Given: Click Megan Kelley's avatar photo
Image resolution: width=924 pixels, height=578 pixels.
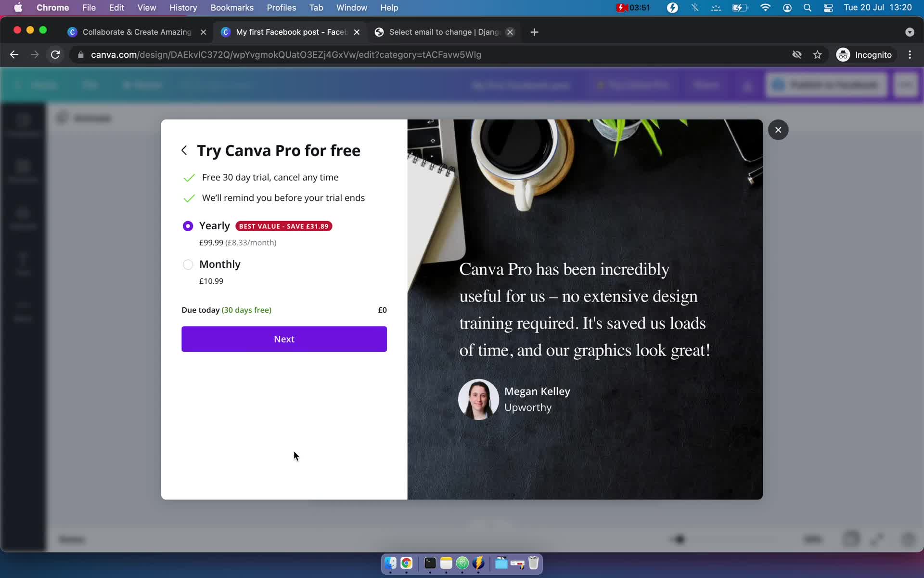Looking at the screenshot, I should (x=478, y=399).
